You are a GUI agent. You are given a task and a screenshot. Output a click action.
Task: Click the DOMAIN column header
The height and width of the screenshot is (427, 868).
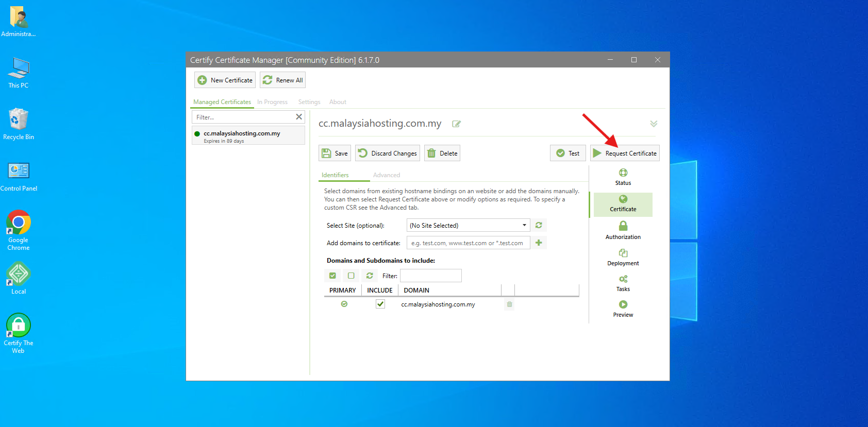[449, 291]
